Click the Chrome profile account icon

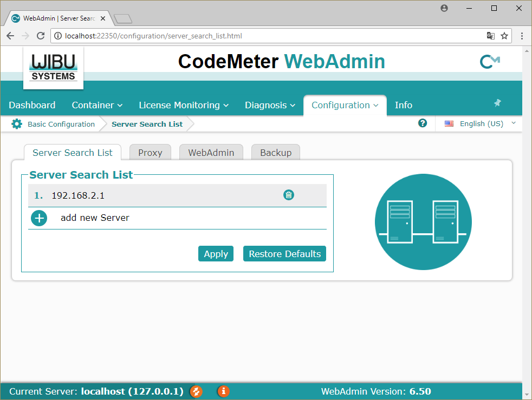444,8
